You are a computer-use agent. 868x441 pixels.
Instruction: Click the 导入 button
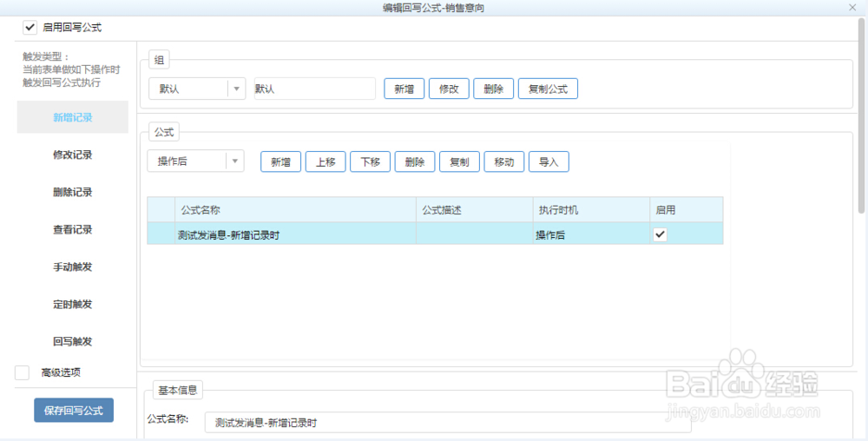coord(549,161)
